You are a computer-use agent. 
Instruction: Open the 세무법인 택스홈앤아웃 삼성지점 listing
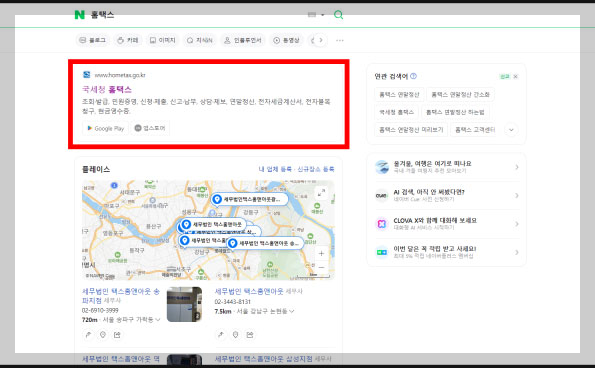coord(264,359)
